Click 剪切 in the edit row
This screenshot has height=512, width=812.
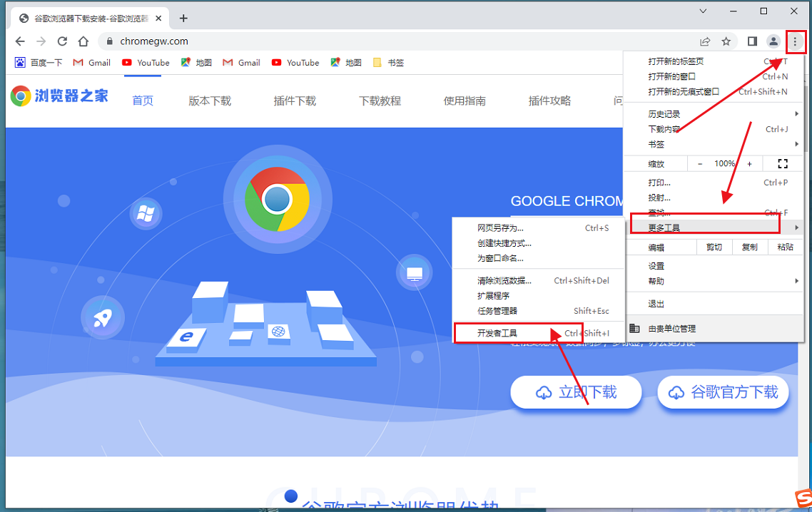click(714, 247)
